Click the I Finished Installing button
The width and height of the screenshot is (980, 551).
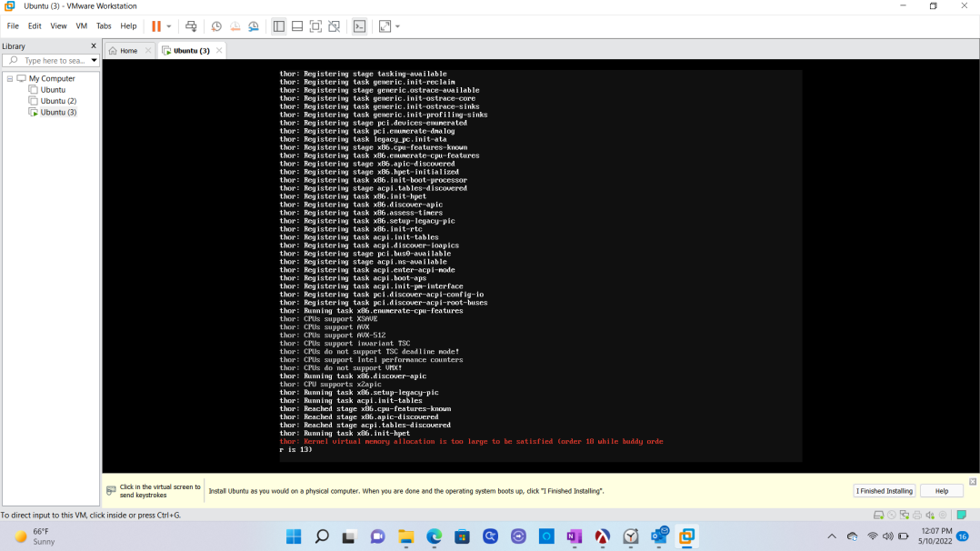coord(884,491)
